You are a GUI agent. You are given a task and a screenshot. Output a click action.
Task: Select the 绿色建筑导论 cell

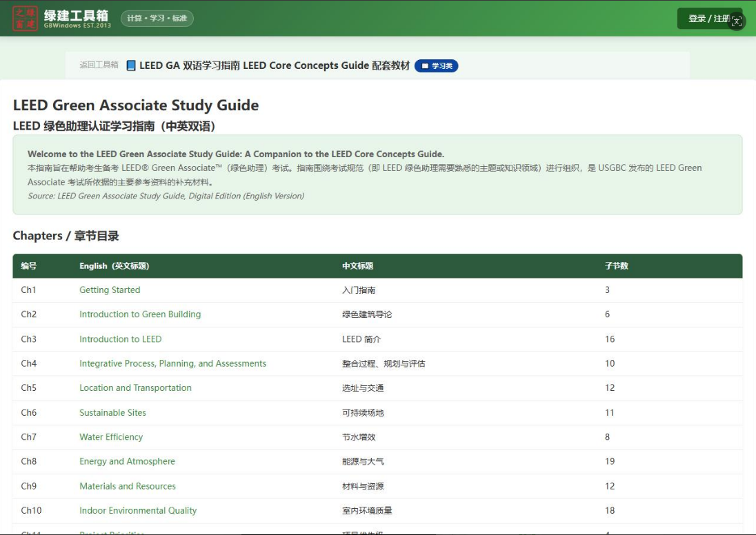367,315
